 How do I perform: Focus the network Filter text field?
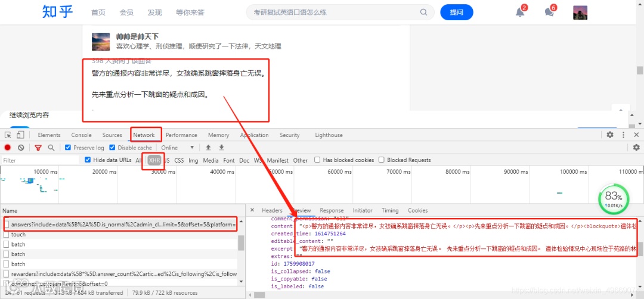click(41, 160)
